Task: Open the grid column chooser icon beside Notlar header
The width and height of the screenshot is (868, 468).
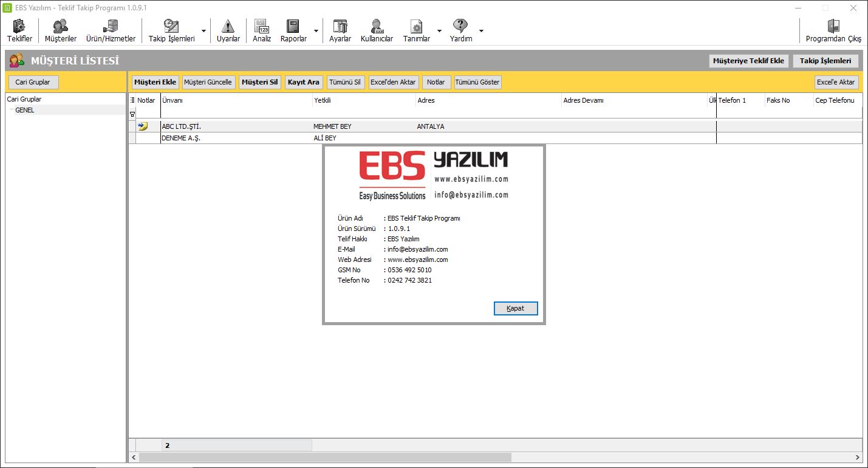Action: (132, 100)
